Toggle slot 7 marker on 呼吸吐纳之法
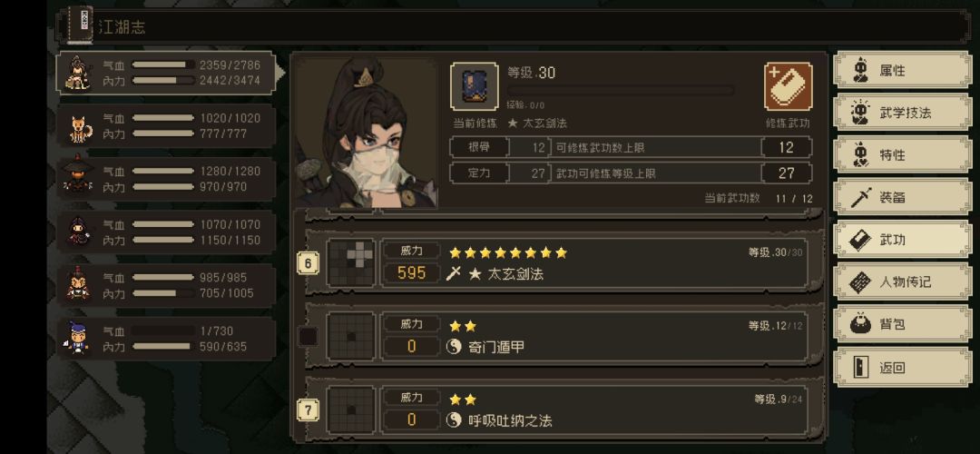The height and width of the screenshot is (454, 980). (x=308, y=410)
